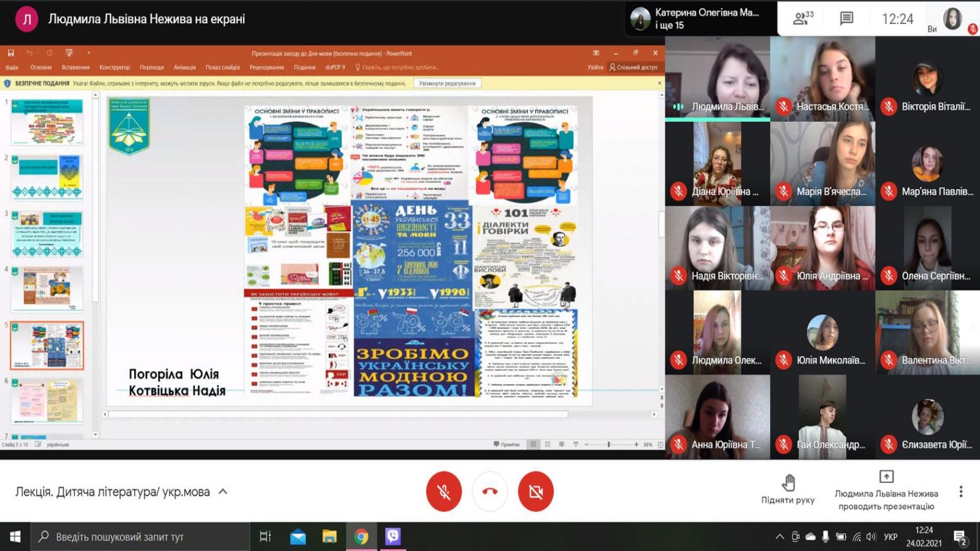Open the Mail app on taskbar
Screen dimensions: 980x551
(x=298, y=537)
